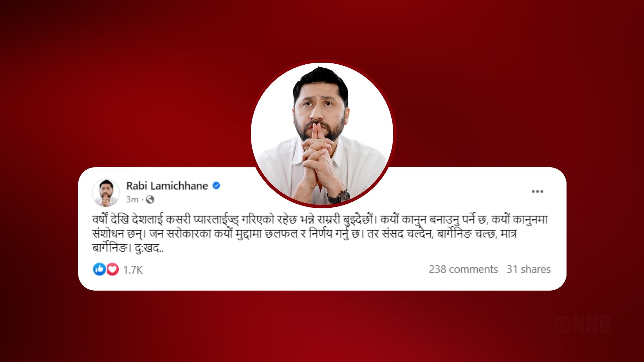Open the Rabi Lamichhane profile name link
644x362 pixels.
click(167, 186)
